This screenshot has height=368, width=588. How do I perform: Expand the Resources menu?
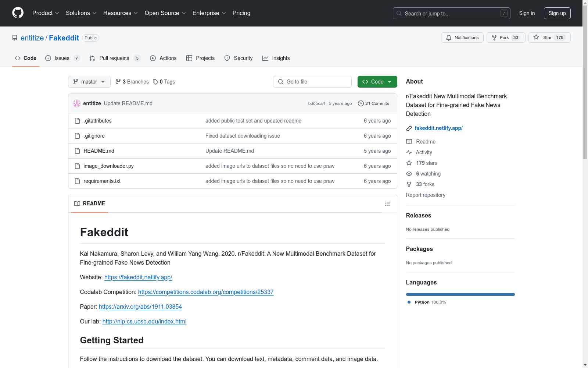tap(121, 13)
